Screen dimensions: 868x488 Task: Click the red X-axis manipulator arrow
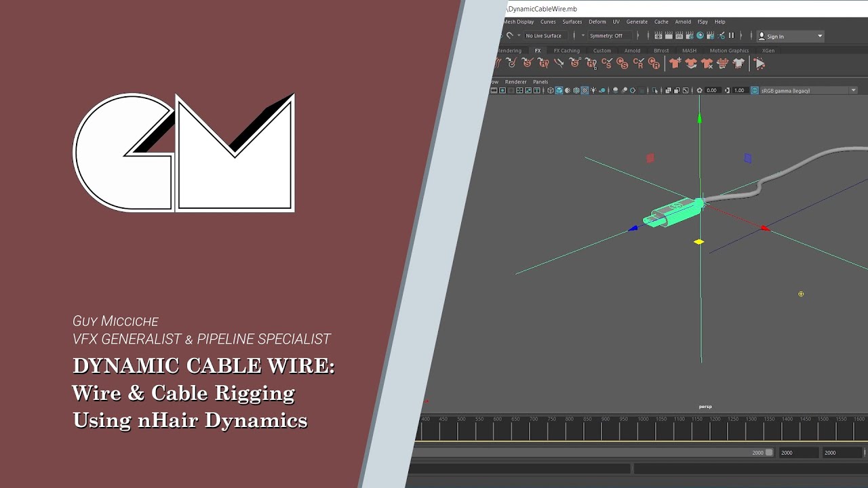coord(765,228)
